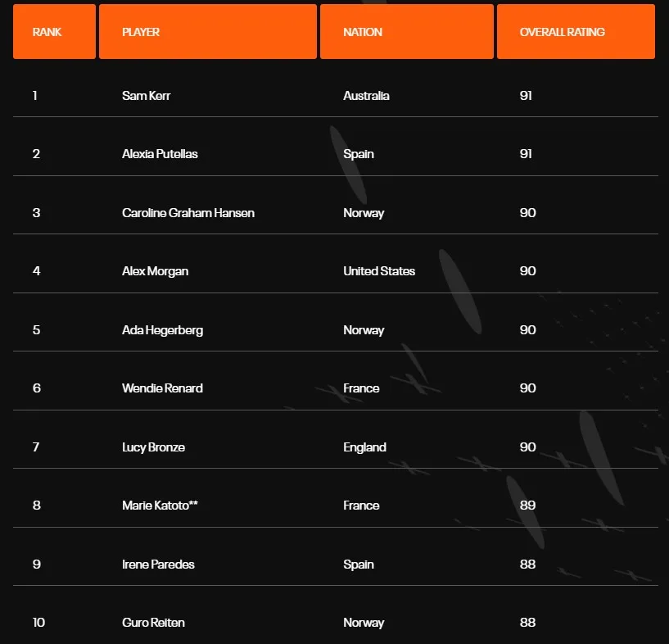Viewport: 669px width, 644px height.
Task: Click Lucy Bronze's name
Action: click(152, 447)
